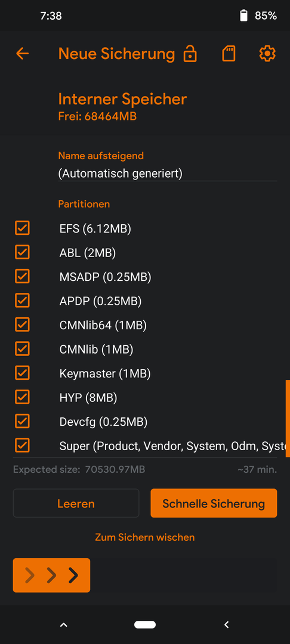
Task: Edit the automatically generated backup name field
Action: [x=168, y=174]
